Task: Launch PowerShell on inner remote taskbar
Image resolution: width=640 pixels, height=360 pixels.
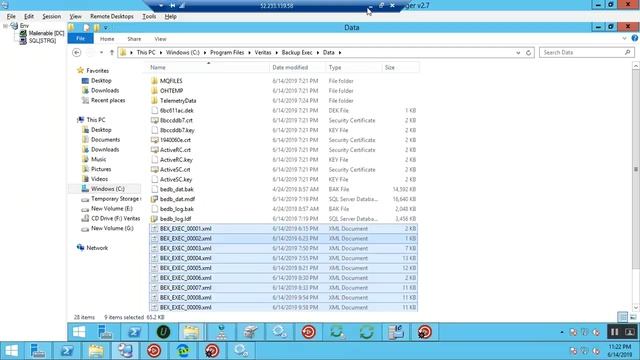Action: point(134,332)
